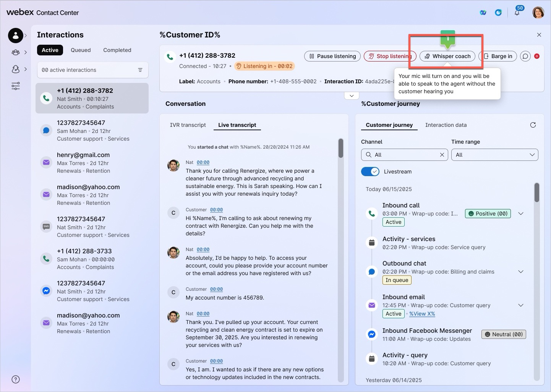Viewport: 551px width, 392px height.
Task: Click the Pause listening button
Action: [332, 56]
